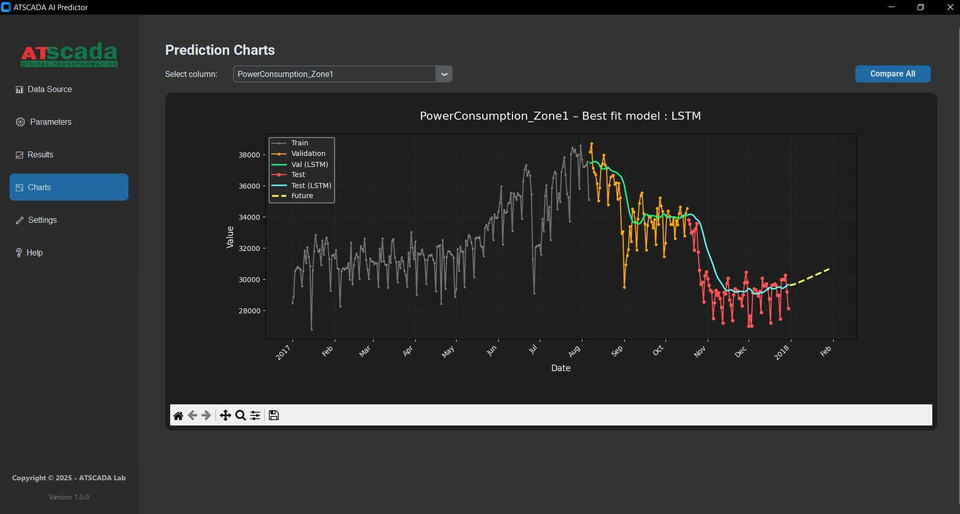Select the Charts sidebar item

pos(69,187)
